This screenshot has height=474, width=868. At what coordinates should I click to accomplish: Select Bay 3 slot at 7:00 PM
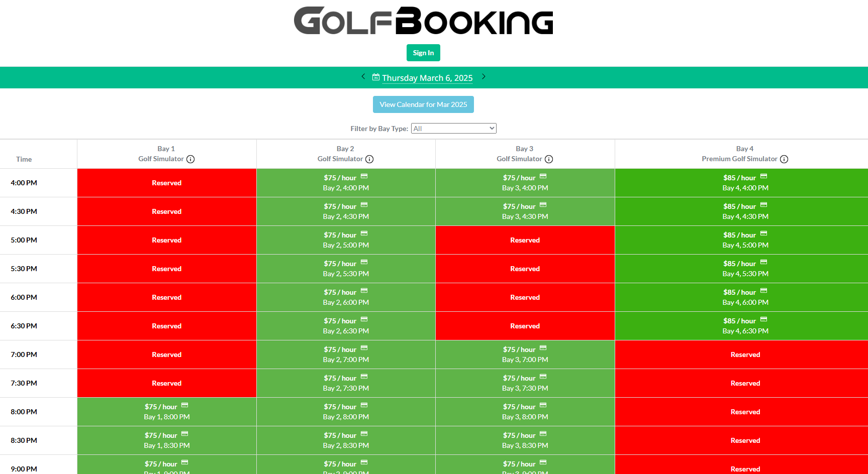tap(525, 354)
